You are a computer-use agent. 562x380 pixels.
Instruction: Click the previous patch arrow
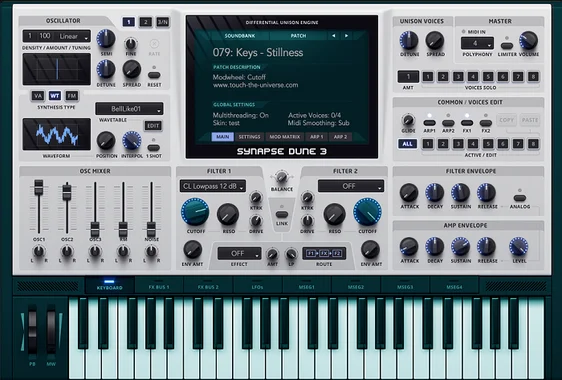pyautogui.click(x=334, y=36)
